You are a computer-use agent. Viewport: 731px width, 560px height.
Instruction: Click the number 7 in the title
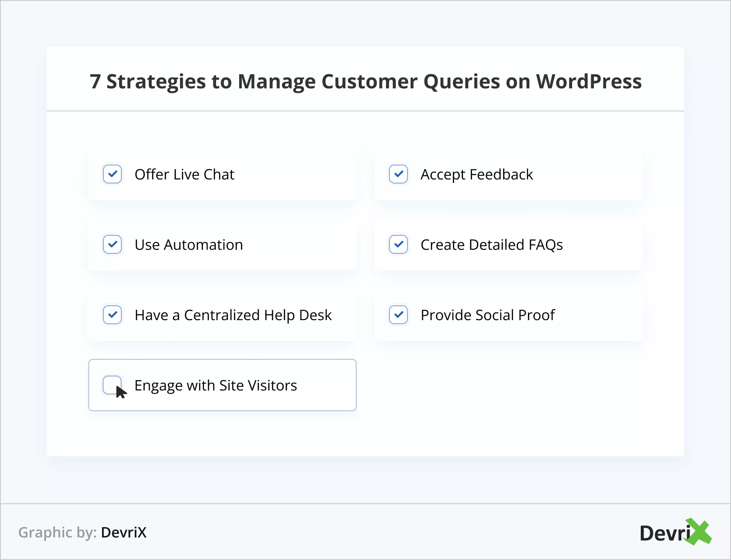(x=95, y=82)
